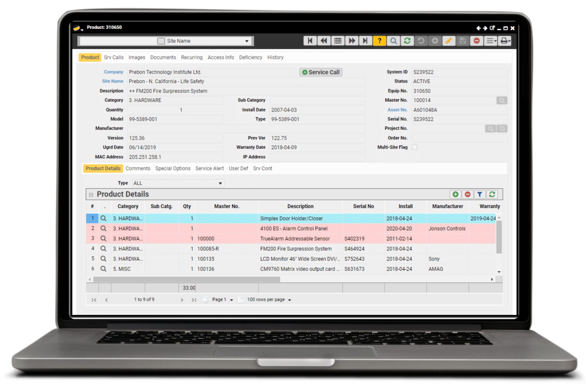Open the Site Name search dropdown
The width and height of the screenshot is (588, 392).
(247, 41)
